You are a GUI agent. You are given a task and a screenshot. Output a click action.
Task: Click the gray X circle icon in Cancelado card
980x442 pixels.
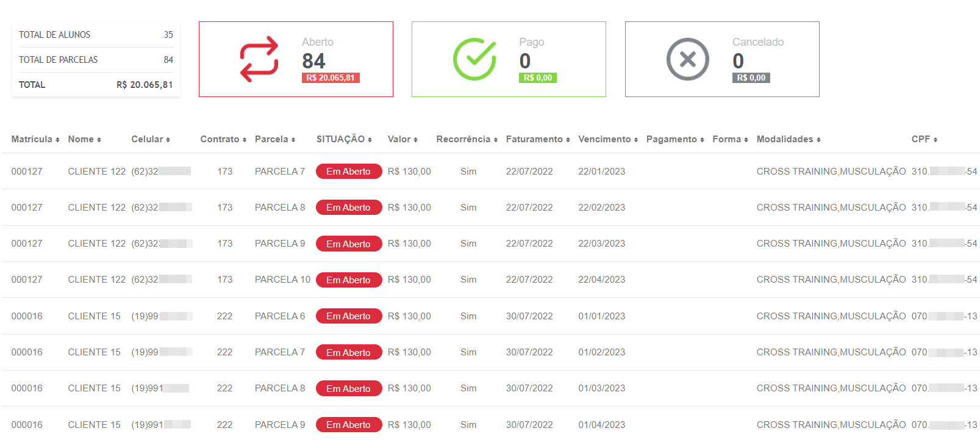(687, 59)
